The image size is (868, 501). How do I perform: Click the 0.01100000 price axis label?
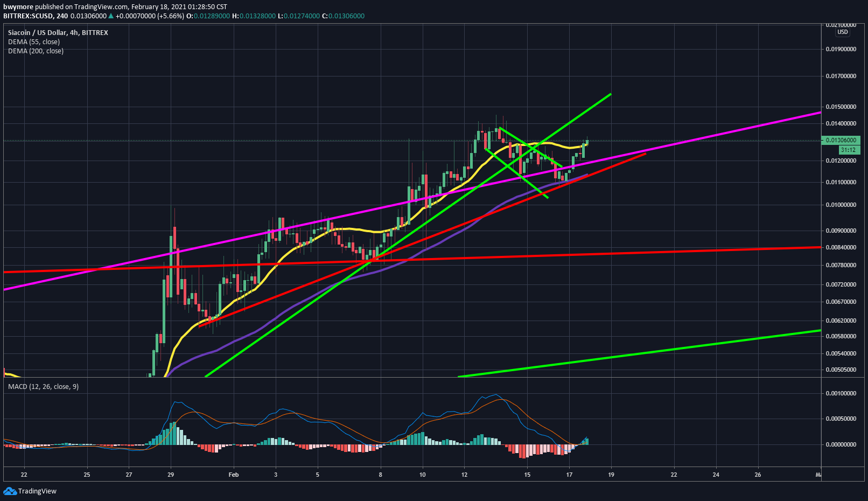point(841,182)
